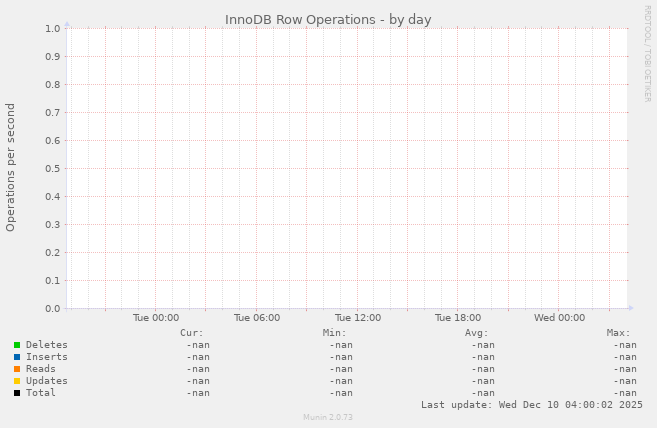657x428 pixels.
Task: Click the 0.2 y-axis value
Action: click(53, 252)
